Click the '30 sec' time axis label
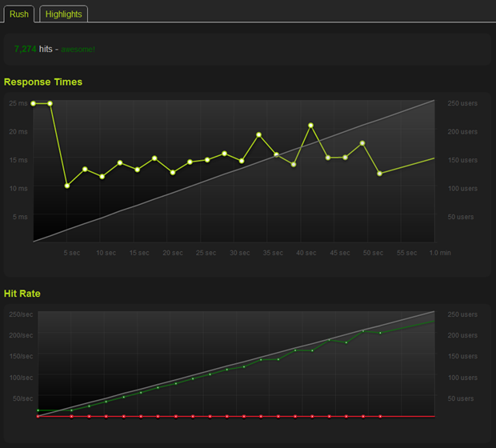496x448 pixels. (x=240, y=253)
